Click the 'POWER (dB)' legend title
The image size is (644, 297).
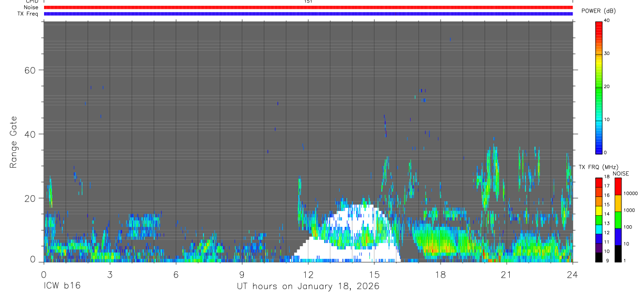pyautogui.click(x=599, y=11)
